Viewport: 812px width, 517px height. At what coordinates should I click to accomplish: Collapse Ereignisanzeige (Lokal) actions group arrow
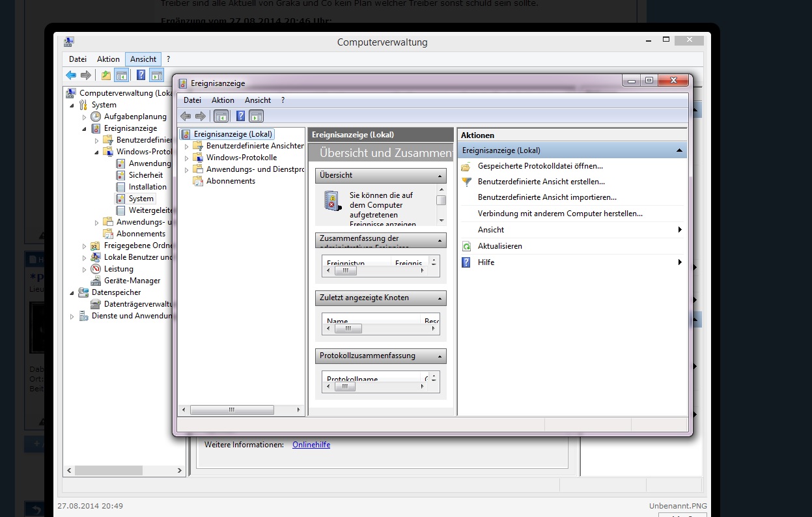(679, 150)
